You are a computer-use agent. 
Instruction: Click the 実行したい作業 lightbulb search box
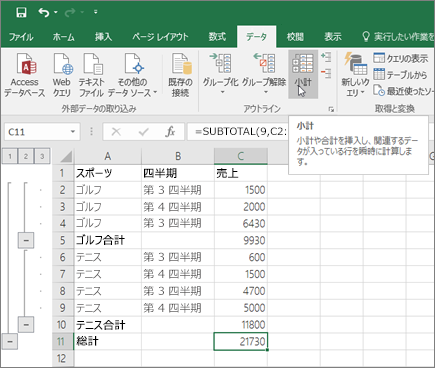(x=398, y=37)
